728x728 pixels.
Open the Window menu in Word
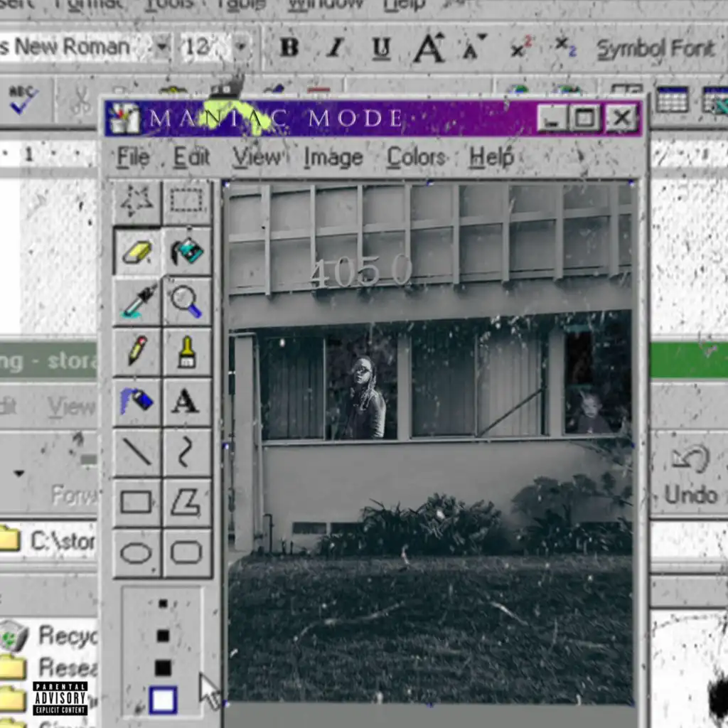tap(324, 5)
